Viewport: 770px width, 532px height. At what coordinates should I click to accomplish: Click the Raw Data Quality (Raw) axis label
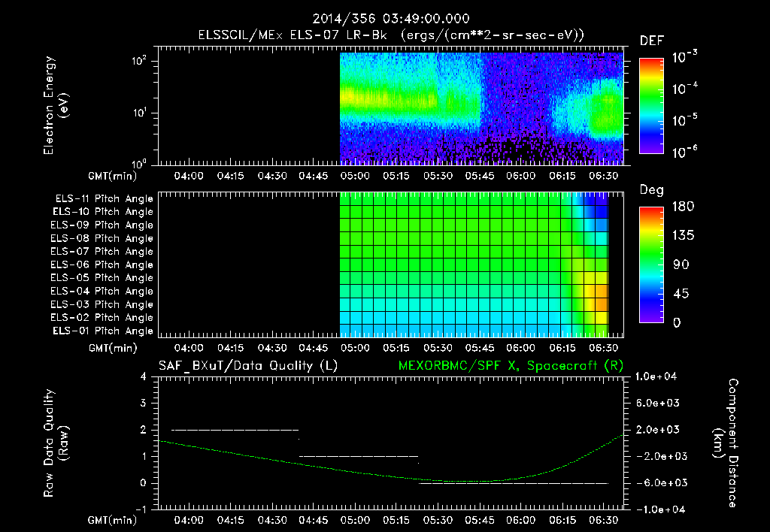pos(56,443)
